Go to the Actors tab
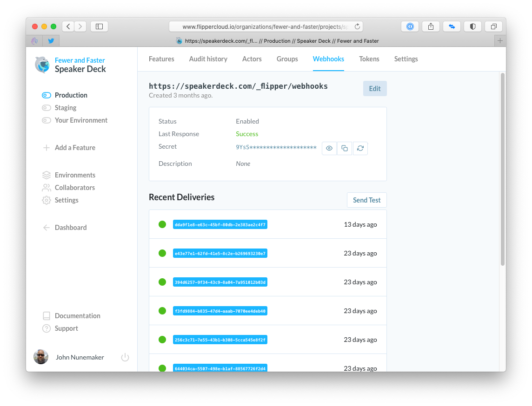This screenshot has width=532, height=406. click(252, 59)
